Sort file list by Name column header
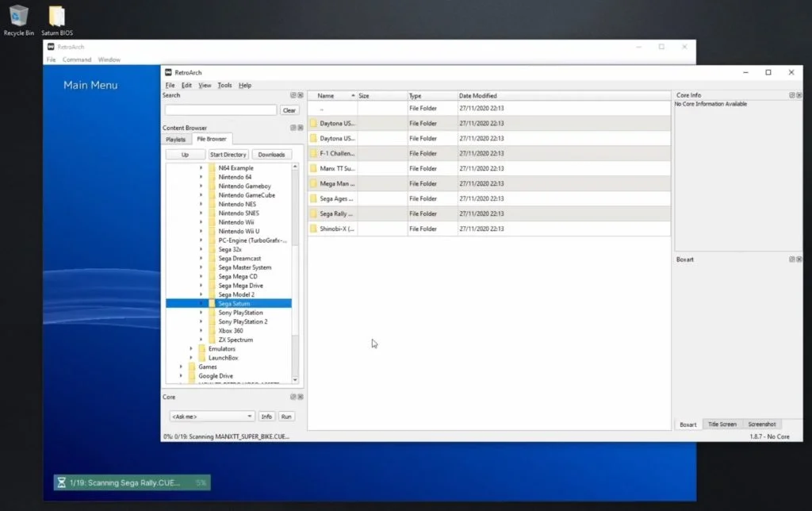This screenshot has width=812, height=511. click(x=332, y=96)
